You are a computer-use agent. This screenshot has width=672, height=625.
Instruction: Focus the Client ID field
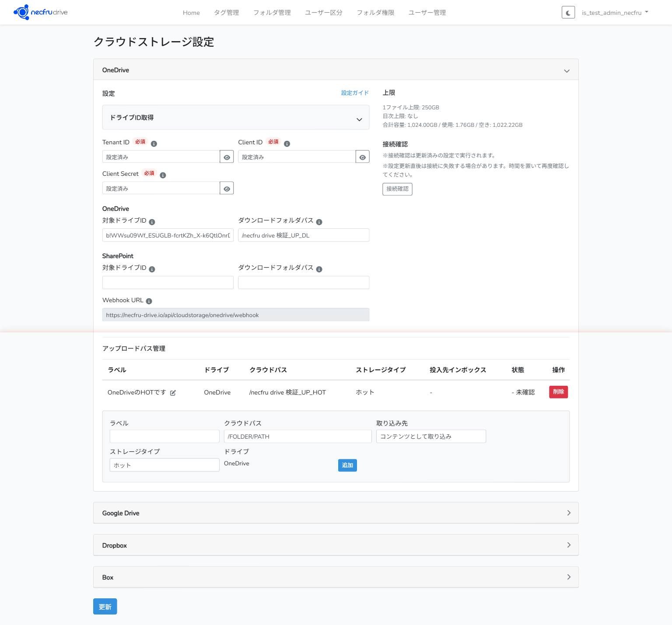coord(297,157)
